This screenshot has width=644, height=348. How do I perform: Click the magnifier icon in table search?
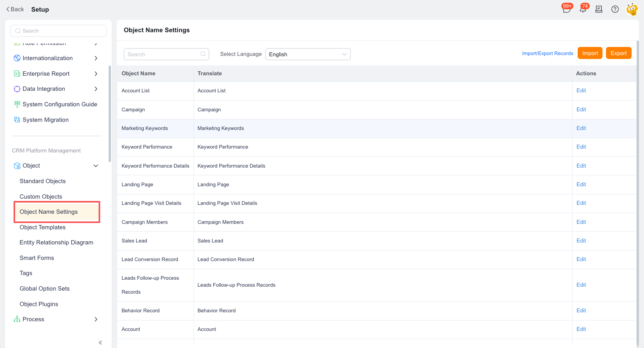tap(203, 54)
